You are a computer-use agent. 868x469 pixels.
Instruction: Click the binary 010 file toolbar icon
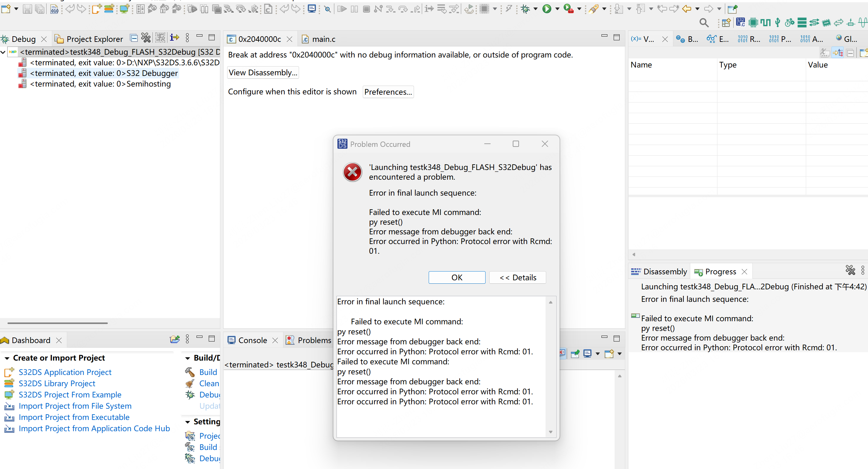point(54,9)
